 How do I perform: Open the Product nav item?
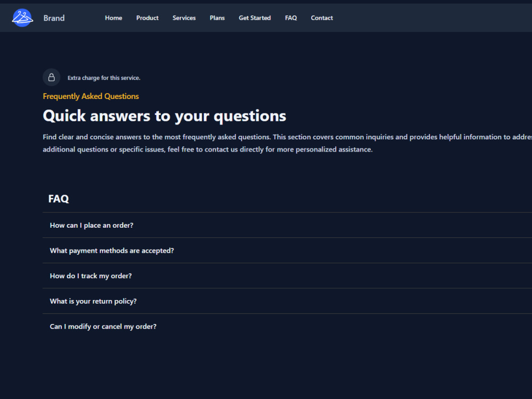pos(147,18)
